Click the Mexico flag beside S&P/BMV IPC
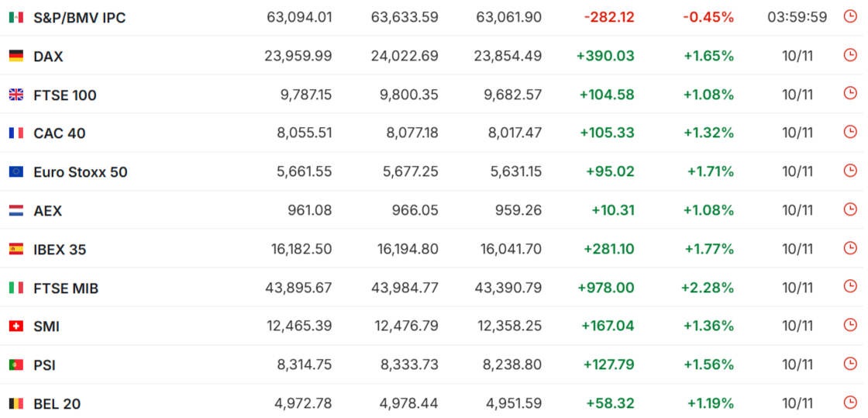The height and width of the screenshot is (418, 868). pyautogui.click(x=15, y=17)
